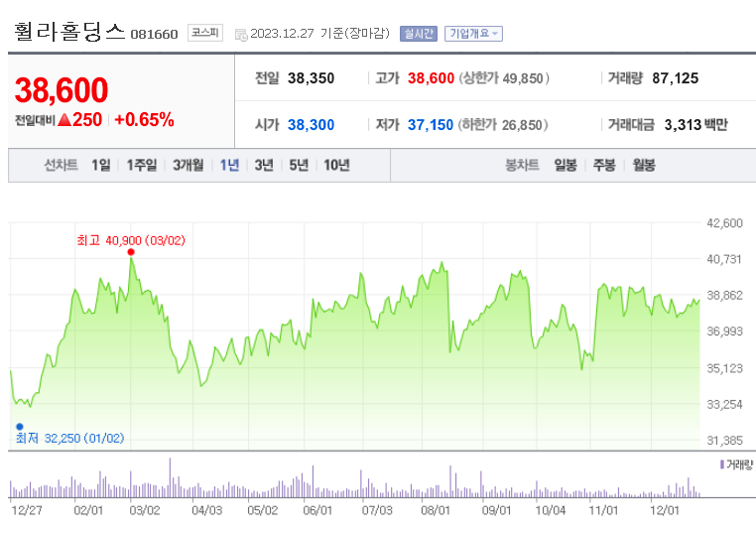
Task: Open the 기업개요 dropdown
Action: pyautogui.click(x=473, y=34)
